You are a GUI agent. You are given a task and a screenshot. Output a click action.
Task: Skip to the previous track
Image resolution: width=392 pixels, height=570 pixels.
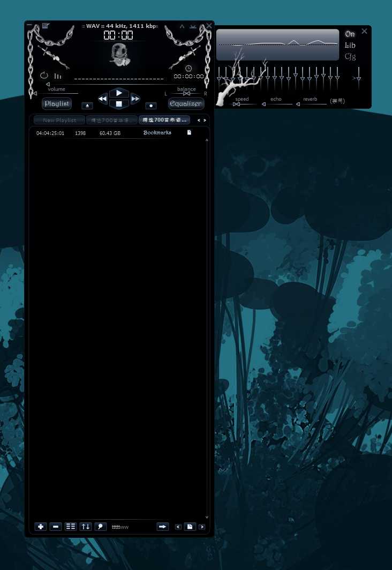pos(103,99)
